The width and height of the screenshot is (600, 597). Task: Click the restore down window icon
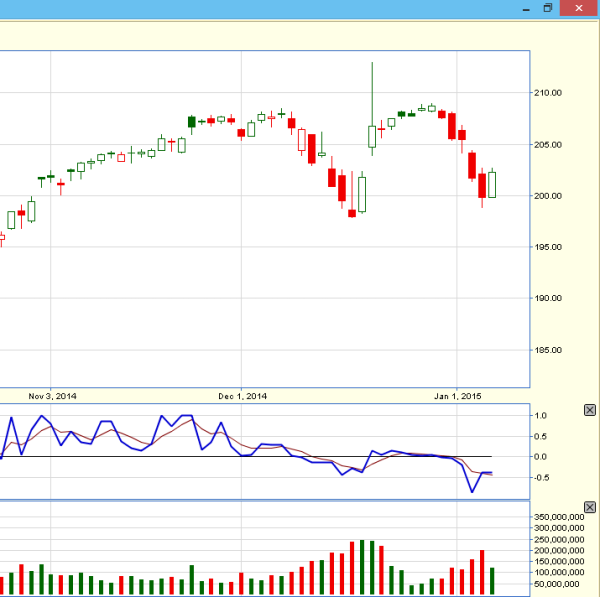[x=547, y=8]
